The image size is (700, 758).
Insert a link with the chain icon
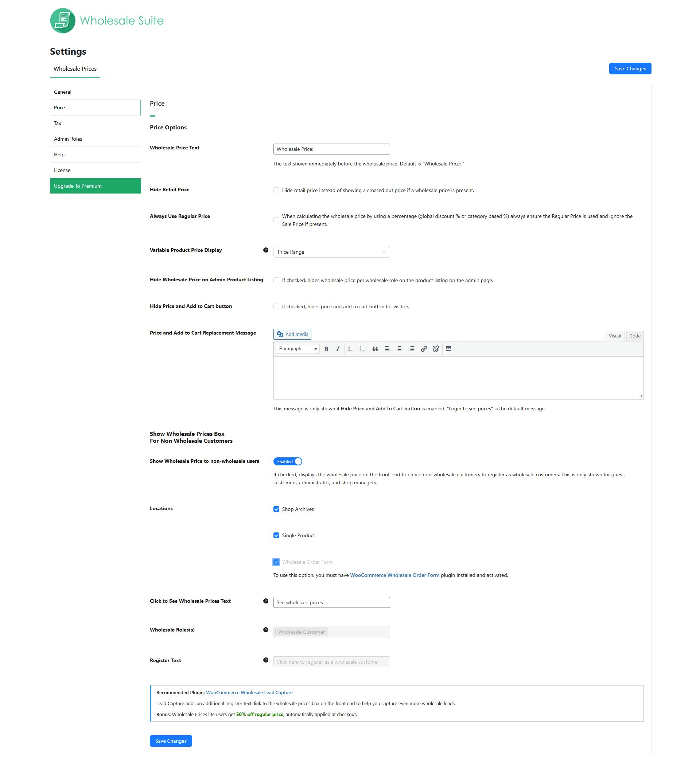(424, 349)
